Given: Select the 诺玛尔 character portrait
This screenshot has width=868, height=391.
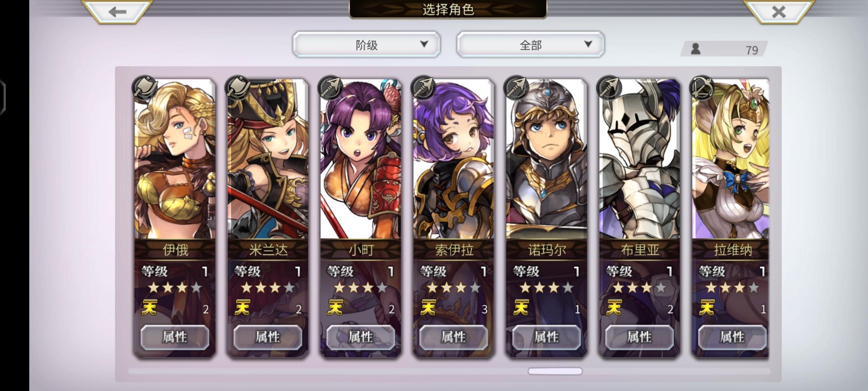Looking at the screenshot, I should point(547,159).
